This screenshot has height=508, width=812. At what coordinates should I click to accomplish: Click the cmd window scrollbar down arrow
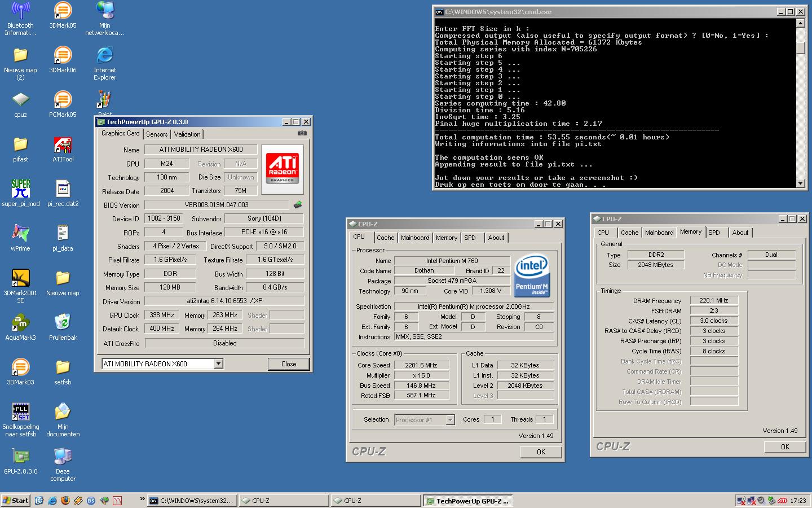click(800, 183)
